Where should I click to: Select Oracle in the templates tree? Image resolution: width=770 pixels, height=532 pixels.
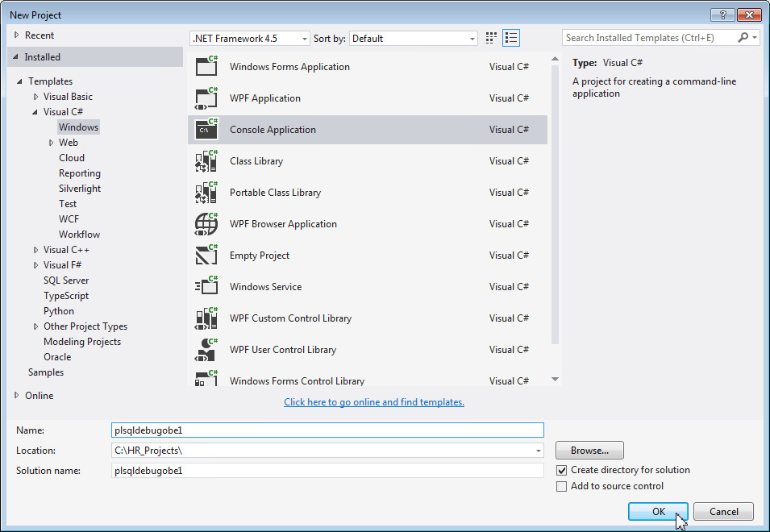(x=57, y=356)
